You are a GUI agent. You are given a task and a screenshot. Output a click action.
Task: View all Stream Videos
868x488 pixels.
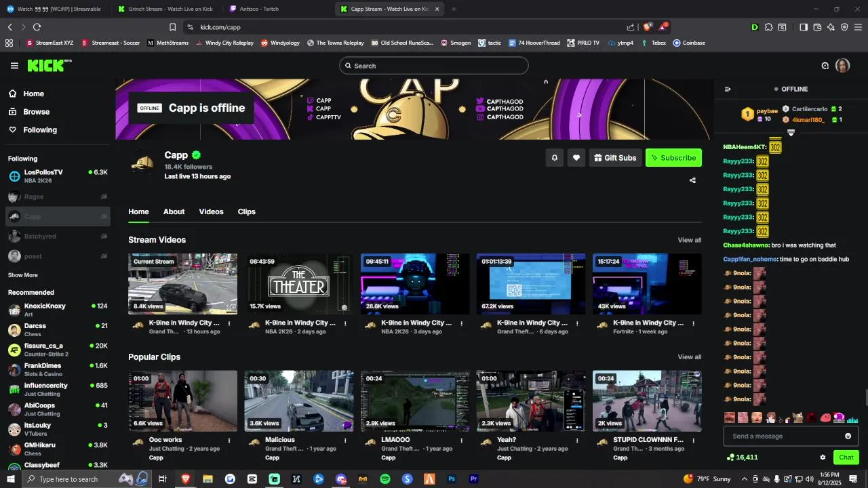tap(690, 240)
